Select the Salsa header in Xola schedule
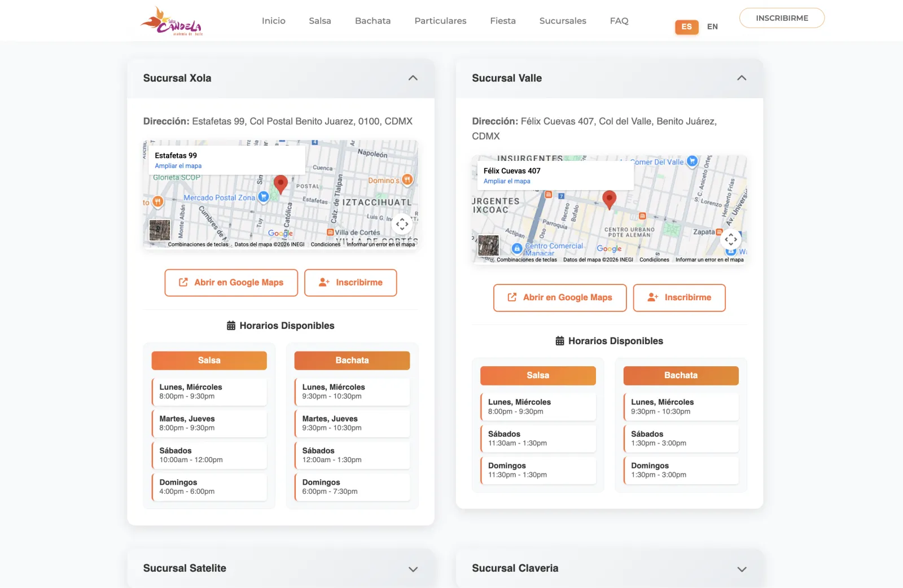This screenshot has width=903, height=588. (x=209, y=361)
